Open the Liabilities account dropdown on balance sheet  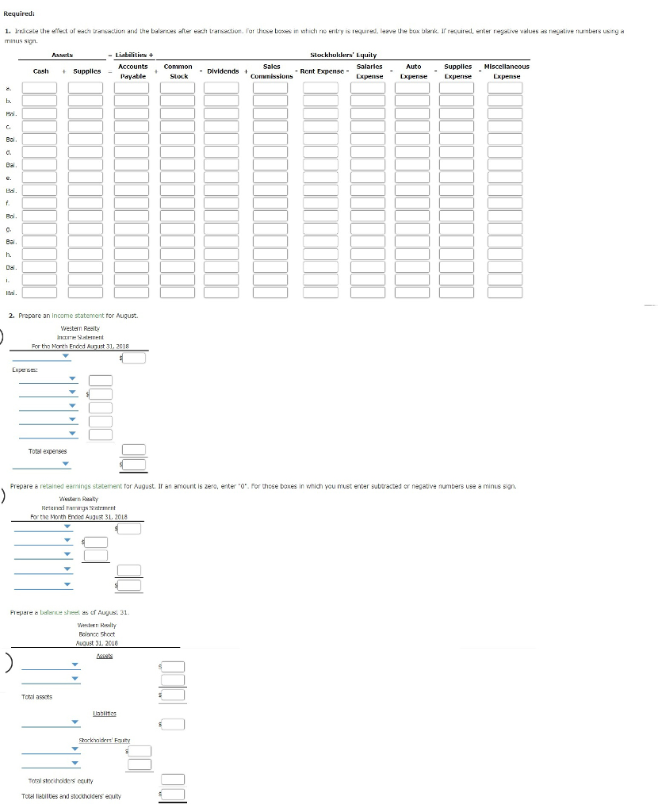click(75, 722)
